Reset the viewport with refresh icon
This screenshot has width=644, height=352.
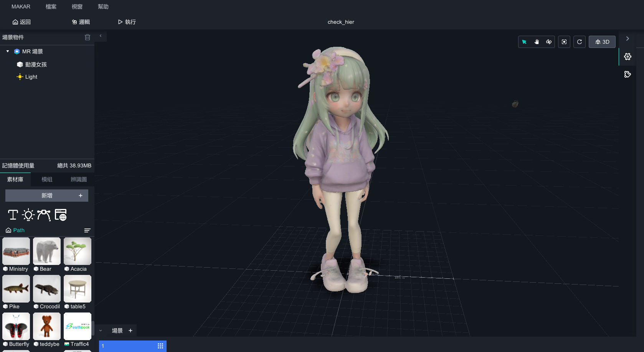pyautogui.click(x=580, y=42)
